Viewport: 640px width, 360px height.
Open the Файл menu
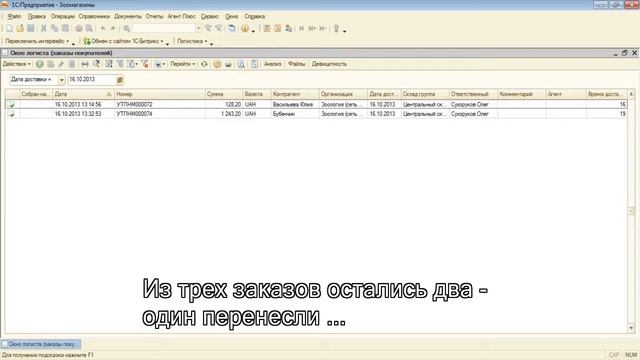(14, 16)
